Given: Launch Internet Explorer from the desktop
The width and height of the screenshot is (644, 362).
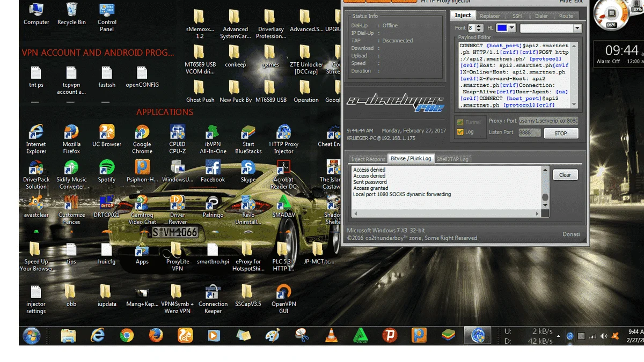Looking at the screenshot, I should pyautogui.click(x=36, y=139).
